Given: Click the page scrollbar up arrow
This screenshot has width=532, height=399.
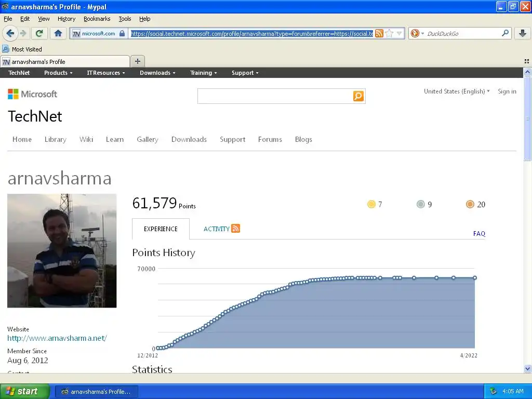Looking at the screenshot, I should pyautogui.click(x=527, y=72).
